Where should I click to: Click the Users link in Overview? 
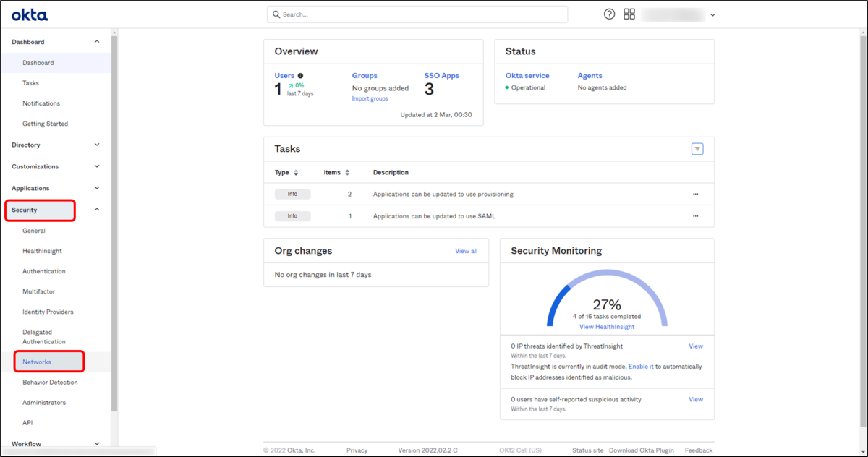[284, 75]
